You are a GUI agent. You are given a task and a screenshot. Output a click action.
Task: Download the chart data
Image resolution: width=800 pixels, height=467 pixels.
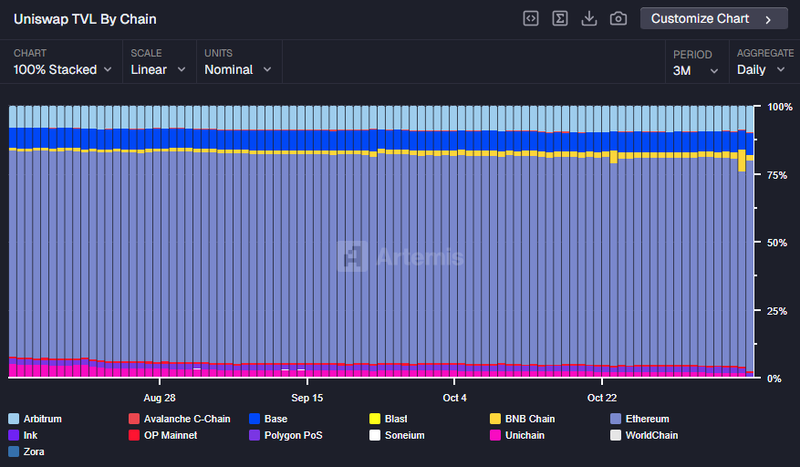coord(590,19)
